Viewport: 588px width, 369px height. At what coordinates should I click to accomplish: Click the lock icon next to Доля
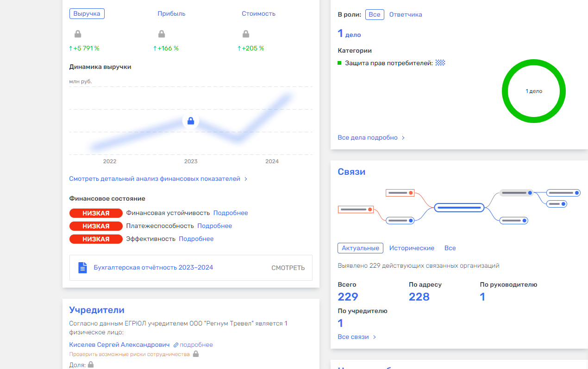coord(91,364)
